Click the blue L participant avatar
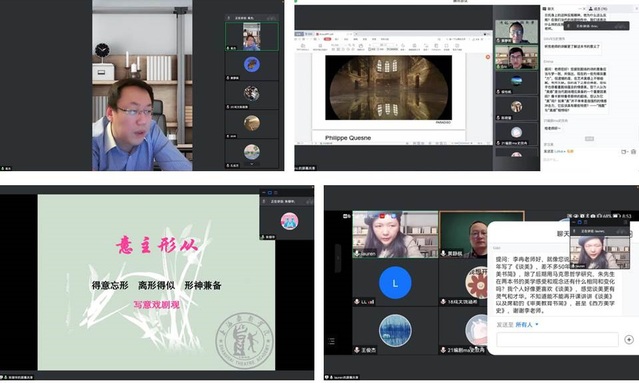 pos(395,283)
